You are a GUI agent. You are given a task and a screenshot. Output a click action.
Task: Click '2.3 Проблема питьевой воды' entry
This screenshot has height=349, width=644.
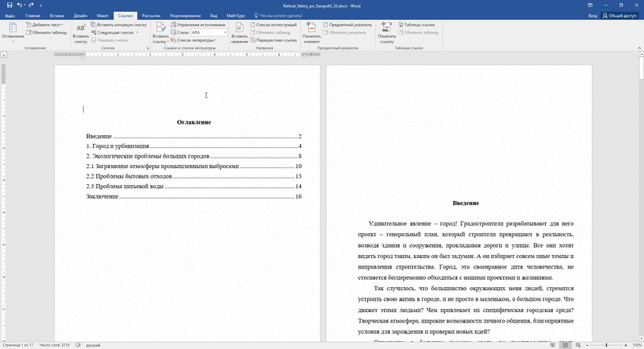(194, 187)
